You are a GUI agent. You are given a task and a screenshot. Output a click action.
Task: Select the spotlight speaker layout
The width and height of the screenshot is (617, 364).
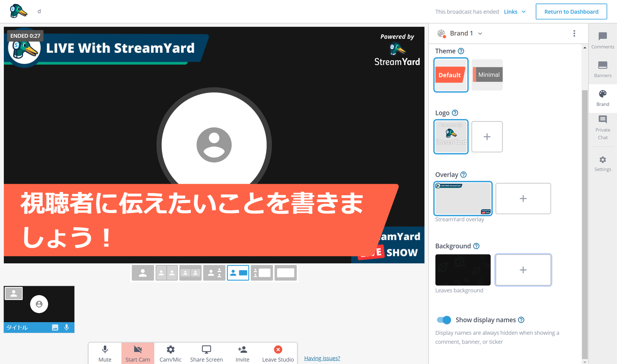214,273
